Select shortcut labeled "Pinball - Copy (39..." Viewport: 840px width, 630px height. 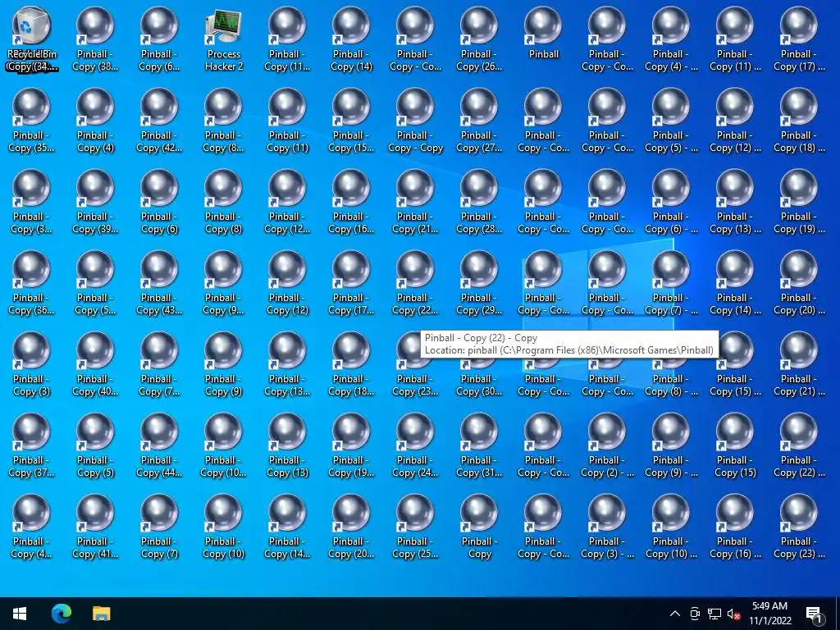pyautogui.click(x=95, y=203)
